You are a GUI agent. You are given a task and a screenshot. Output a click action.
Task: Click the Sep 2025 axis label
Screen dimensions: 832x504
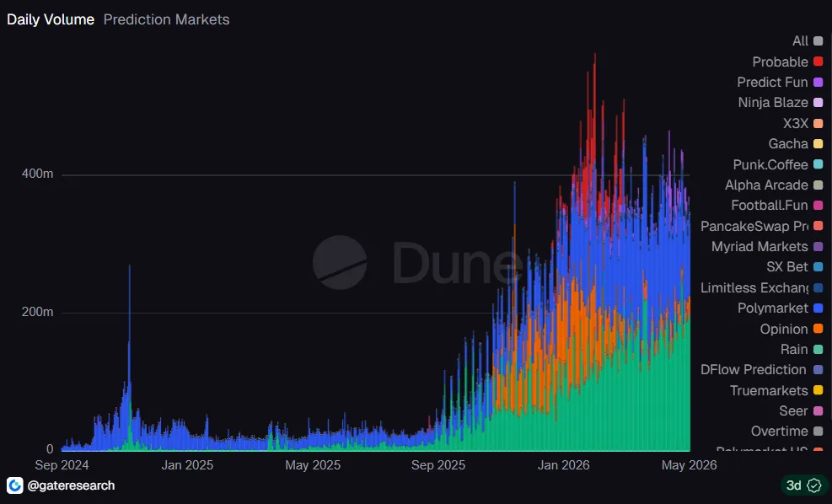[x=438, y=465]
